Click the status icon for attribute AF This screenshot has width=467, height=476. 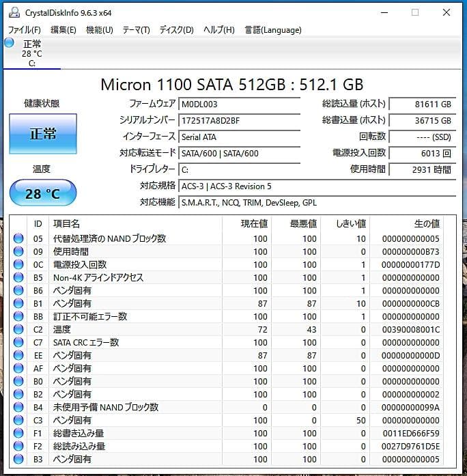click(x=18, y=368)
